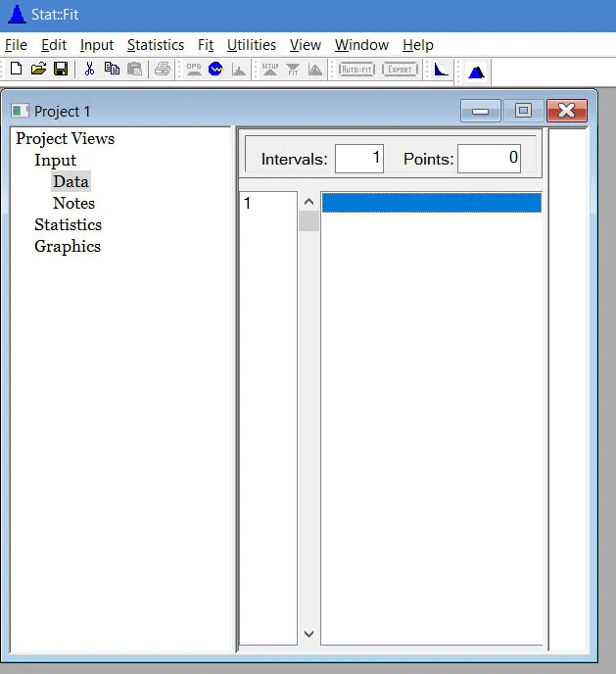Viewport: 616px width, 674px height.
Task: Open the Fit menu
Action: pos(206,45)
